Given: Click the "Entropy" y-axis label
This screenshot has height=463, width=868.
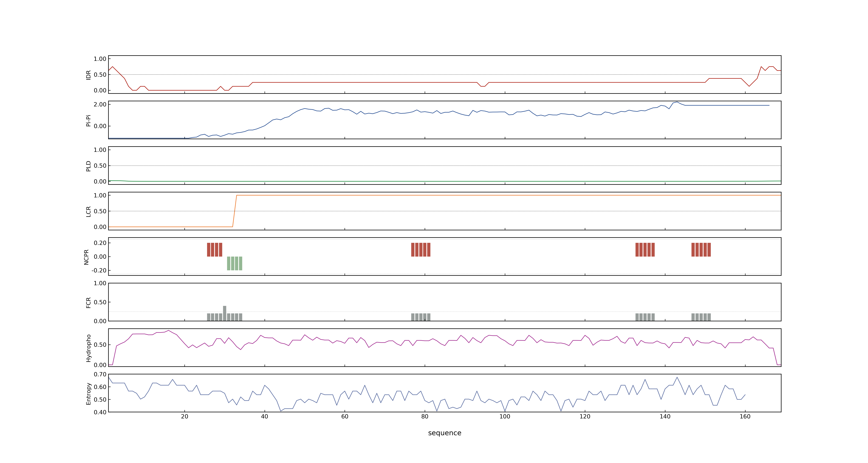Looking at the screenshot, I should pos(89,393).
